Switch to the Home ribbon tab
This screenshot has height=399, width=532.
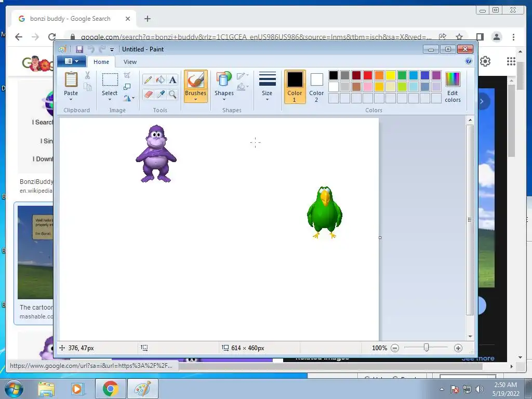click(101, 62)
